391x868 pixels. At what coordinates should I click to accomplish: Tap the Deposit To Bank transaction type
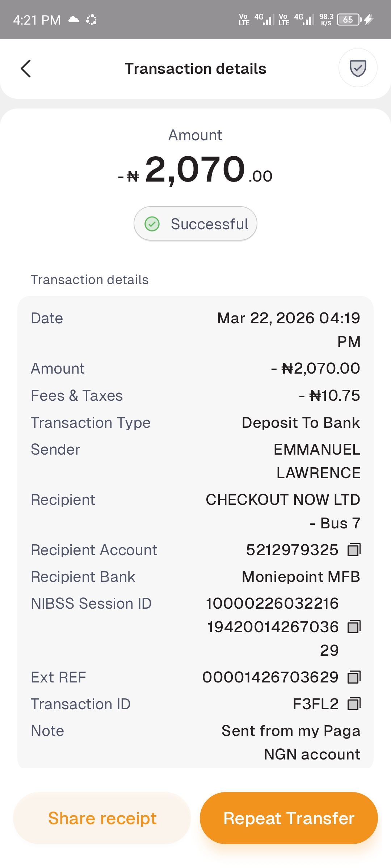pyautogui.click(x=301, y=423)
